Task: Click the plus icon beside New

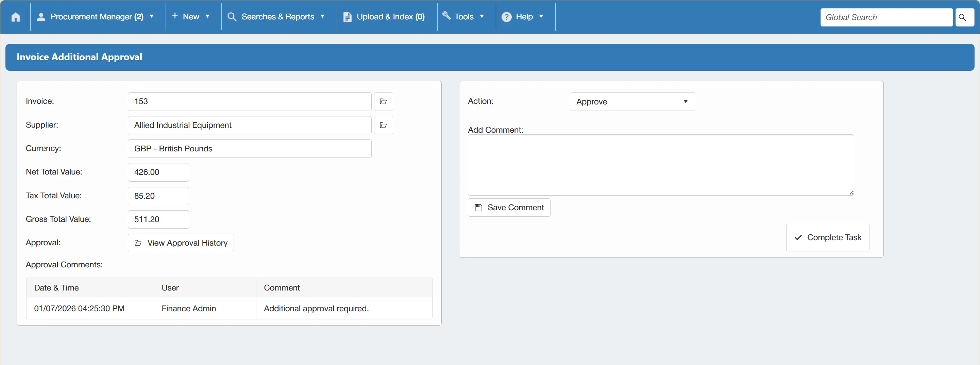Action: point(175,16)
